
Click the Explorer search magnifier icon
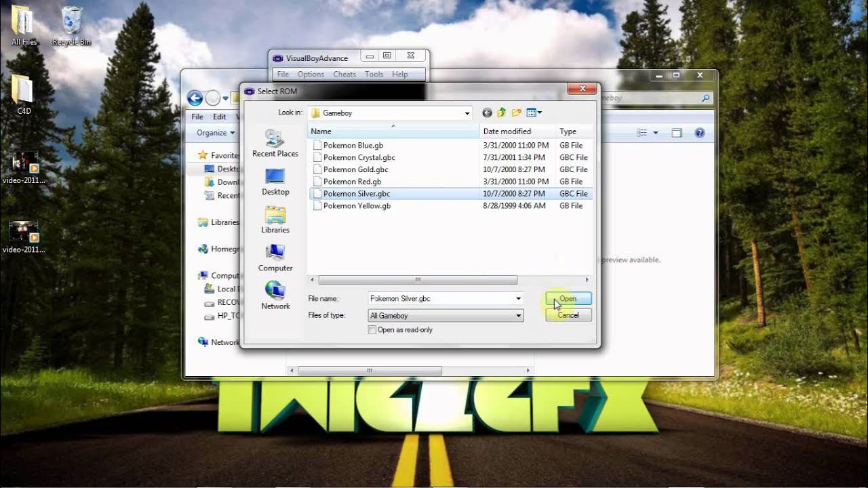[x=706, y=98]
